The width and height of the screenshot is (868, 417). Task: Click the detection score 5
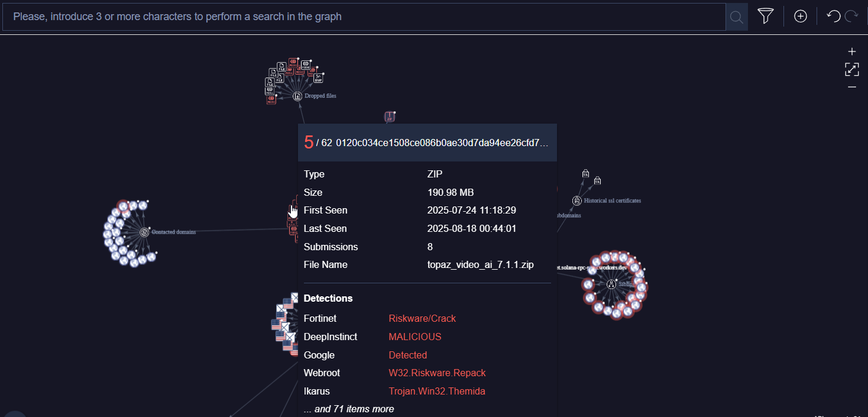point(309,142)
